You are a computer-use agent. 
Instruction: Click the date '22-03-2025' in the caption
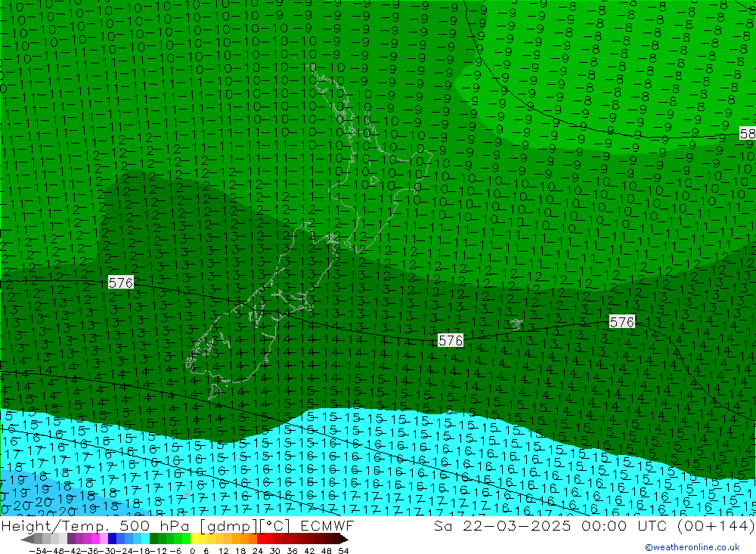tap(517, 526)
